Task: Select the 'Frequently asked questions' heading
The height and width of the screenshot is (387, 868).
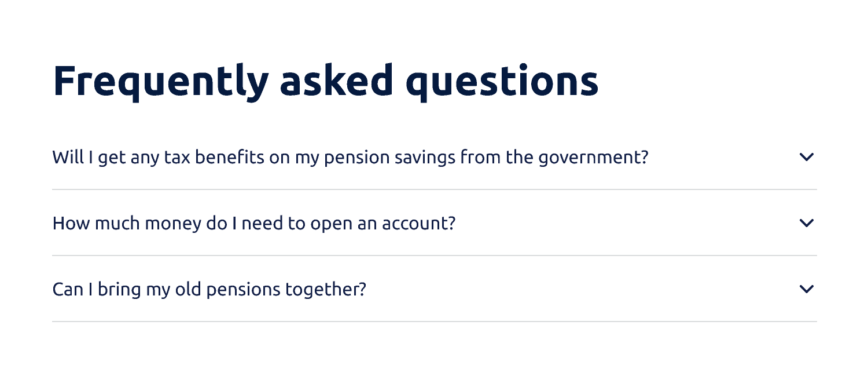Action: pos(326,81)
